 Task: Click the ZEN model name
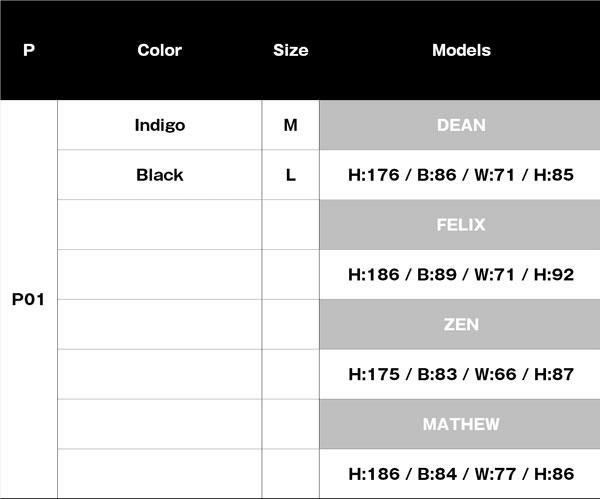(461, 324)
